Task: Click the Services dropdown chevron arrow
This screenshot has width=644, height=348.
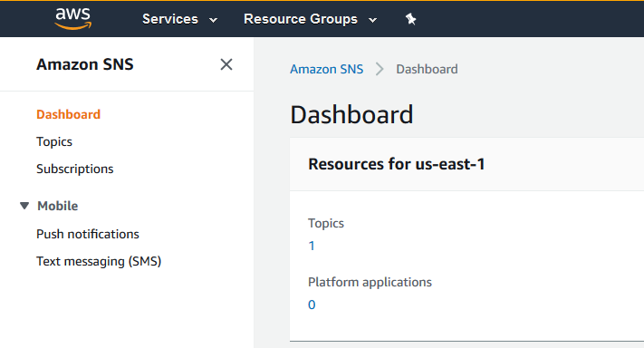Action: [x=213, y=20]
